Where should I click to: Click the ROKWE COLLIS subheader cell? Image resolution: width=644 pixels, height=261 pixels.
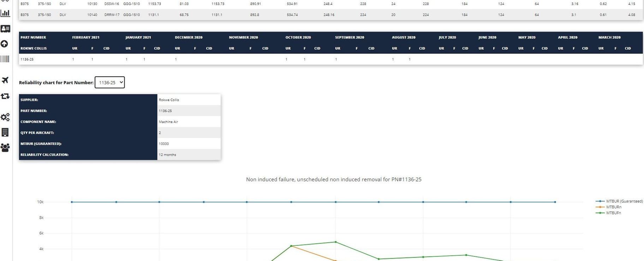pos(34,48)
